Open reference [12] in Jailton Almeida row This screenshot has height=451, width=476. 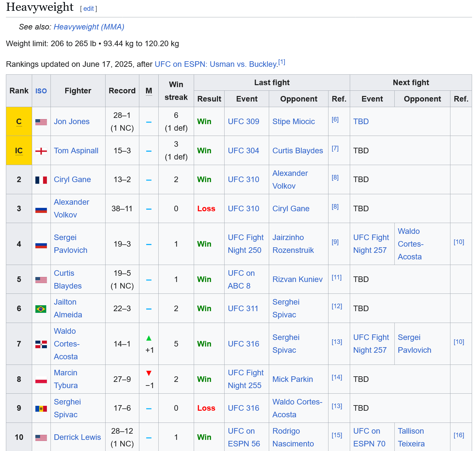tap(337, 306)
